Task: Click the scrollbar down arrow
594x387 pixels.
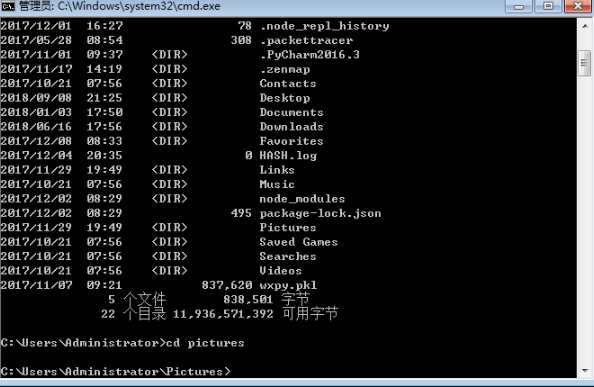Action: coord(585,370)
